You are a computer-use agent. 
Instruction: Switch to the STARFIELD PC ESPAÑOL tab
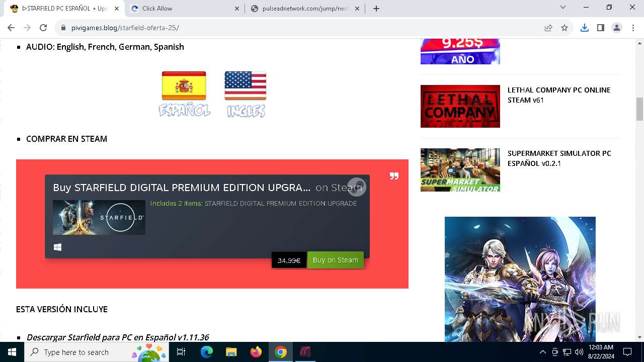[64, 8]
